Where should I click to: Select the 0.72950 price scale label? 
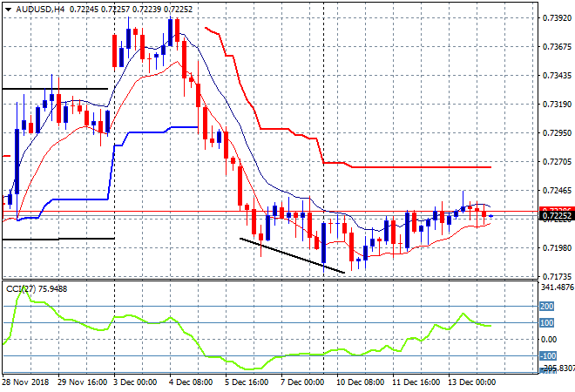[557, 132]
